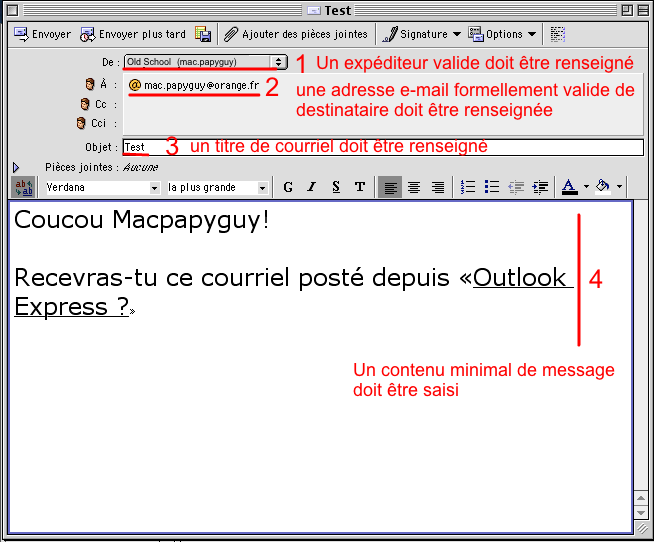Apply numbered list formatting
Viewport: 654px width, 542px height.
click(468, 187)
